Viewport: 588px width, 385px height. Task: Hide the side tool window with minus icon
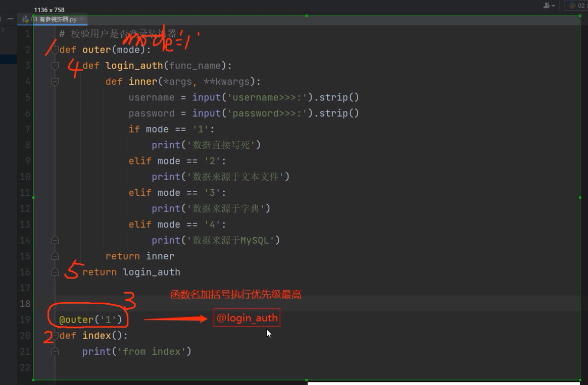(x=11, y=19)
